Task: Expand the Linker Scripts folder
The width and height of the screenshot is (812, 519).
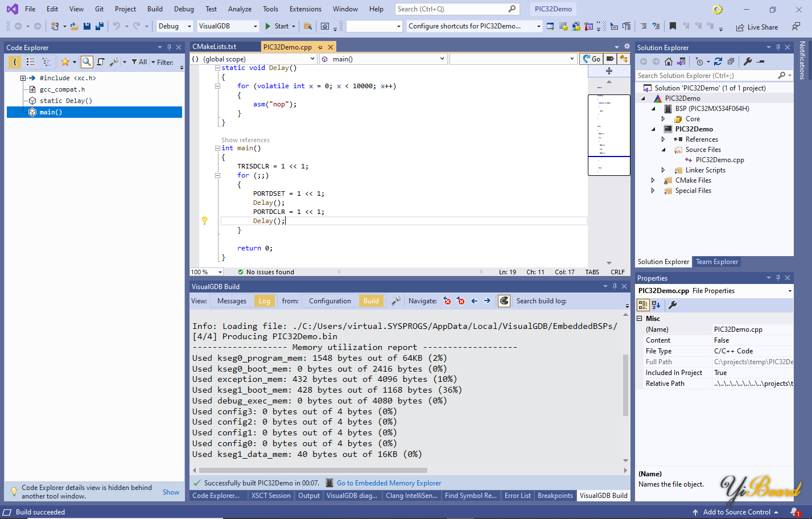Action: click(663, 170)
